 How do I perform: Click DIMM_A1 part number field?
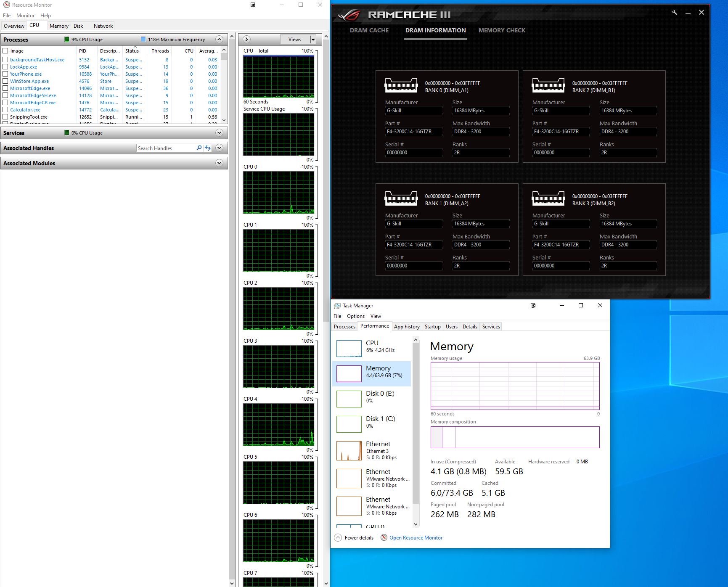pos(413,132)
